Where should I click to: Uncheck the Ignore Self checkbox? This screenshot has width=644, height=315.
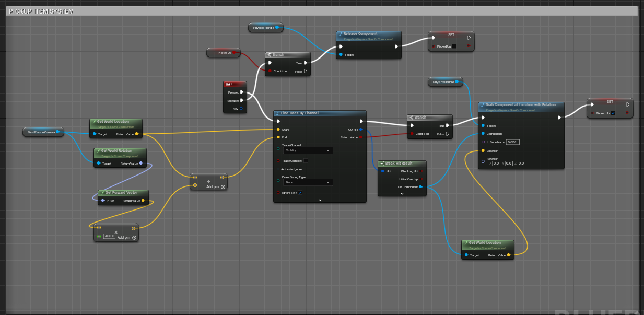click(x=300, y=193)
